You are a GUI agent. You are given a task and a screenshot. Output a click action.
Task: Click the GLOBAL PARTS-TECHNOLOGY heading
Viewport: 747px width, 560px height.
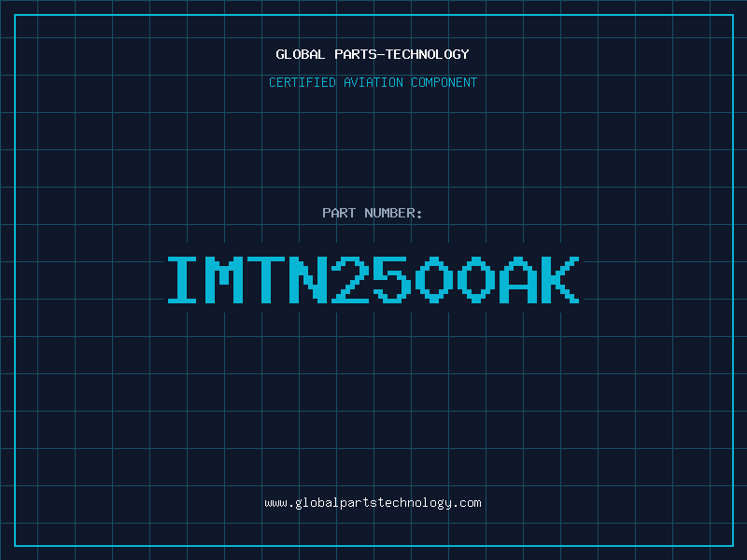pyautogui.click(x=373, y=54)
